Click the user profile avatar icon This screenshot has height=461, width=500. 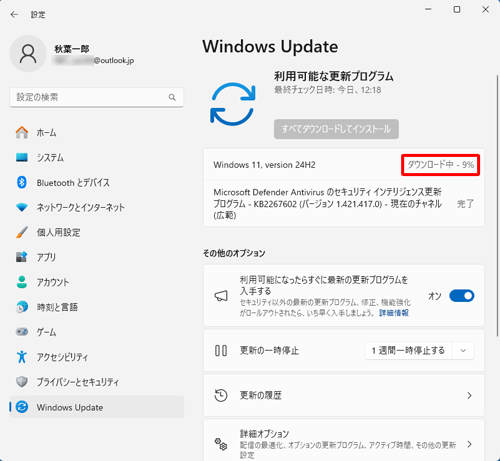point(28,54)
